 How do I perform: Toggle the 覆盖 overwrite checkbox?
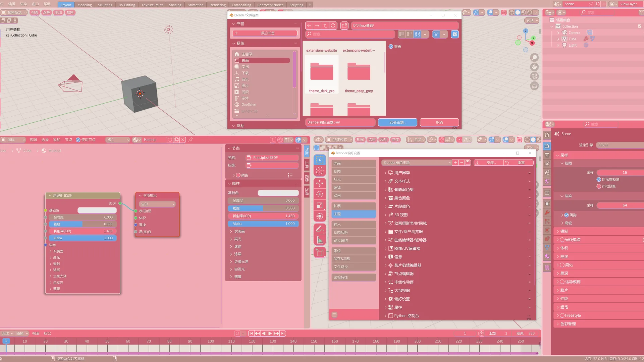pos(391,47)
